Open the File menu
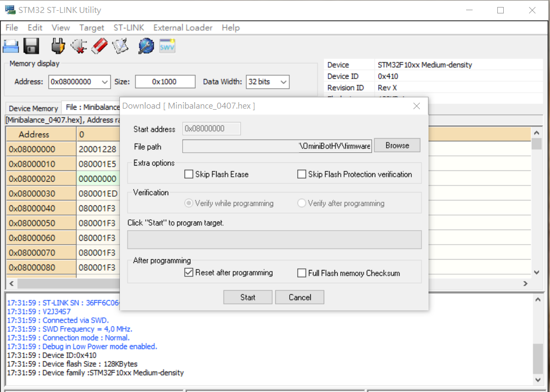The width and height of the screenshot is (550, 392). click(12, 28)
